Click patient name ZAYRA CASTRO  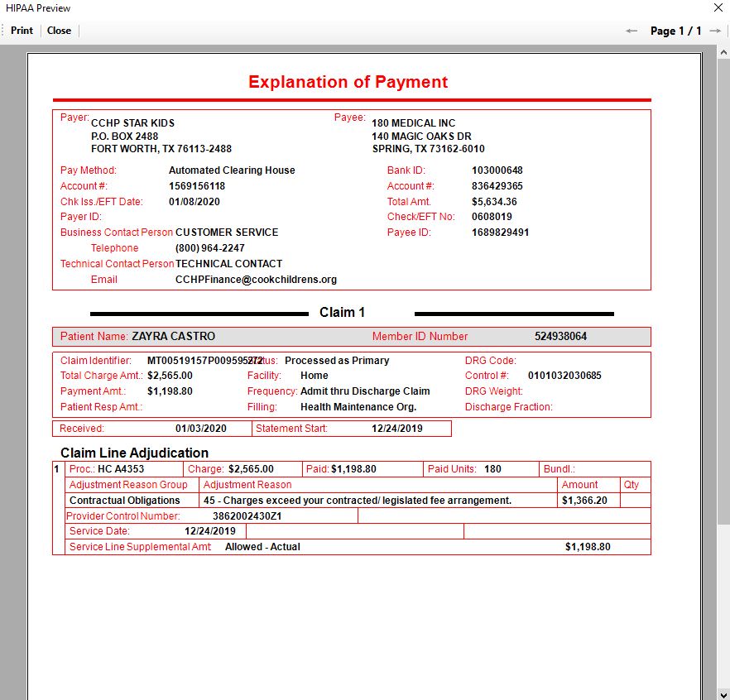pyautogui.click(x=173, y=337)
